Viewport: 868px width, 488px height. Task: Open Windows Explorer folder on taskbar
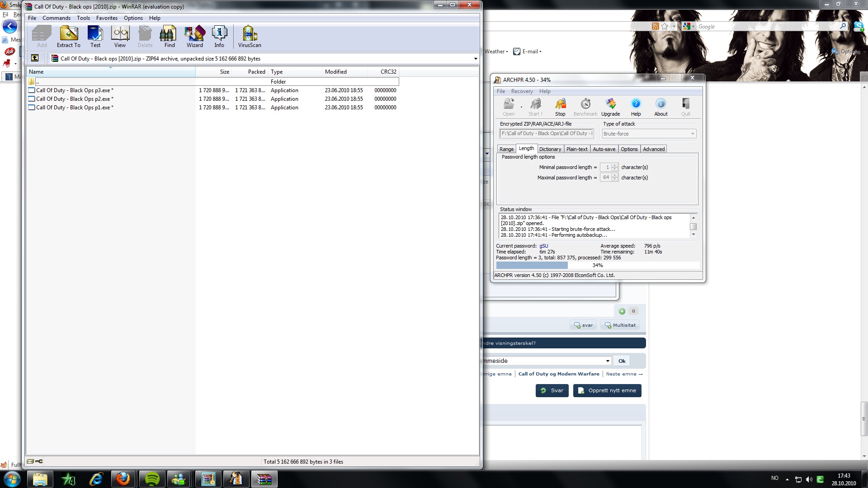coord(40,479)
